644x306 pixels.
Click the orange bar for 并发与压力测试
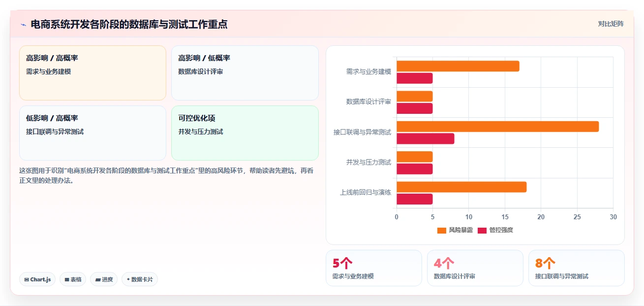pyautogui.click(x=415, y=157)
